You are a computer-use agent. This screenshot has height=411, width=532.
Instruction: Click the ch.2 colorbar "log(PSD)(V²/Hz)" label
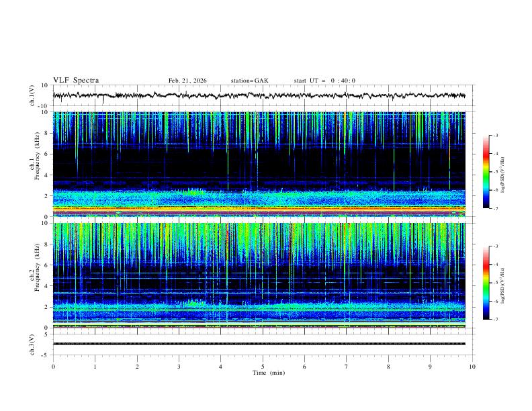(x=503, y=285)
